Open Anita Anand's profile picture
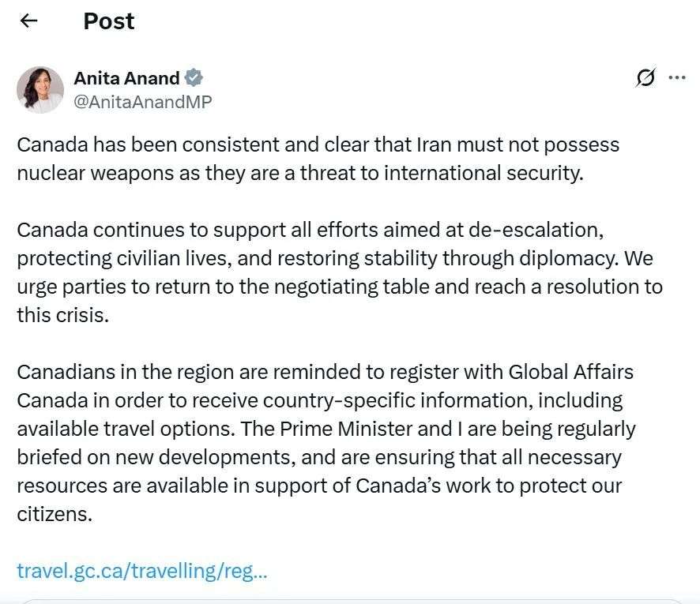Screen dimensions: 700x604 pyautogui.click(x=40, y=90)
